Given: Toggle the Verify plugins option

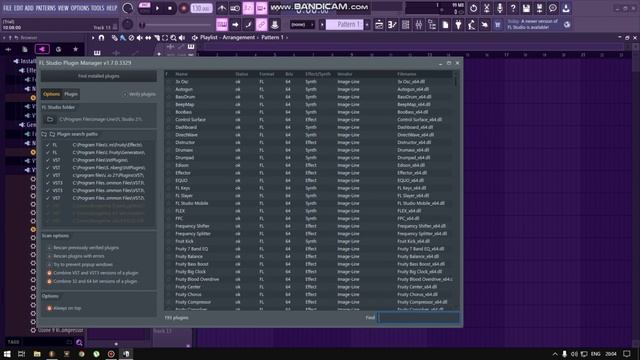Looking at the screenshot, I should pyautogui.click(x=140, y=94).
